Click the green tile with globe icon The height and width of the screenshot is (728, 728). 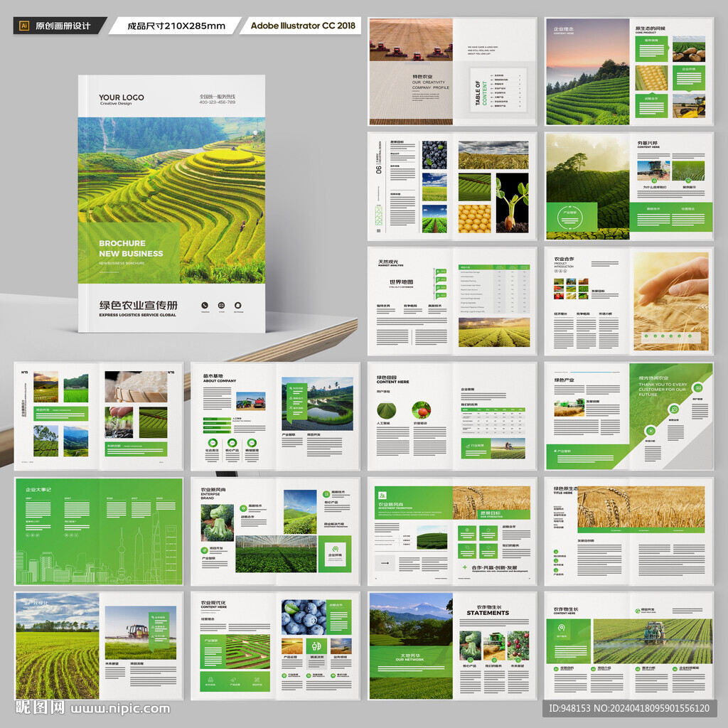click(466, 532)
